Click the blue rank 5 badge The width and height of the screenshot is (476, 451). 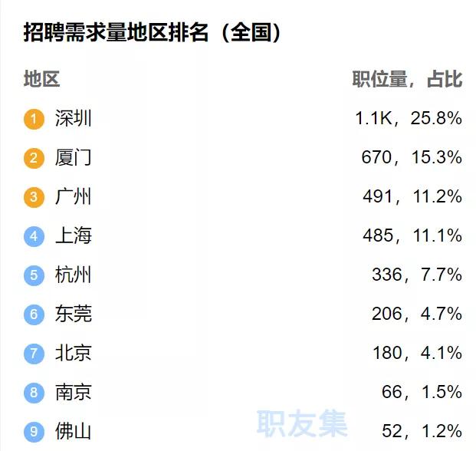pos(34,275)
